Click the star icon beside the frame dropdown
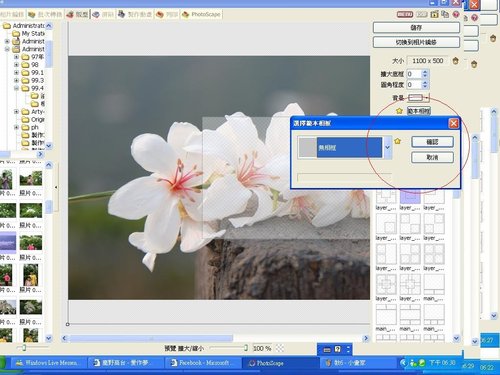The width and height of the screenshot is (500, 375). point(397,141)
